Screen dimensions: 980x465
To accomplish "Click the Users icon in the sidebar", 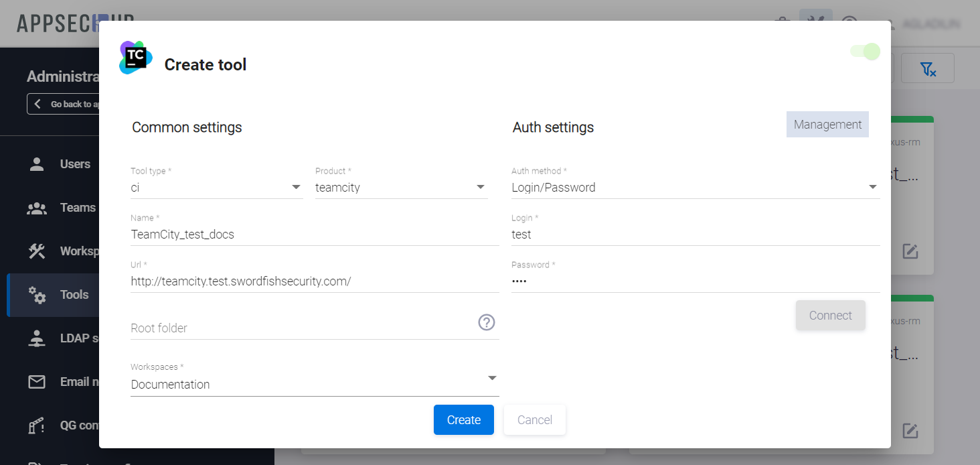I will (x=37, y=164).
